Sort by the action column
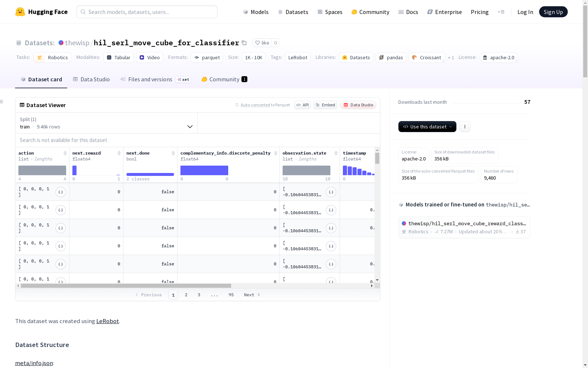The image size is (588, 368). pyautogui.click(x=65, y=153)
